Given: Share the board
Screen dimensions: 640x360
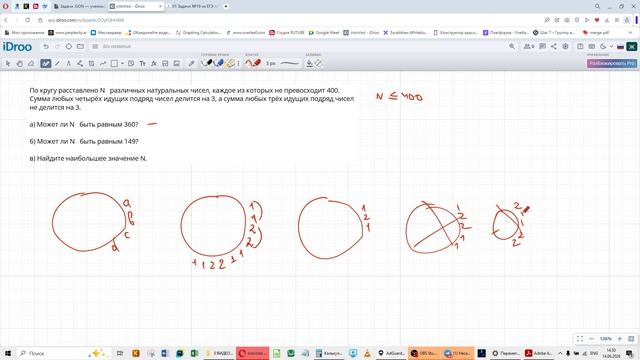Looking at the screenshot, I should point(553,47).
